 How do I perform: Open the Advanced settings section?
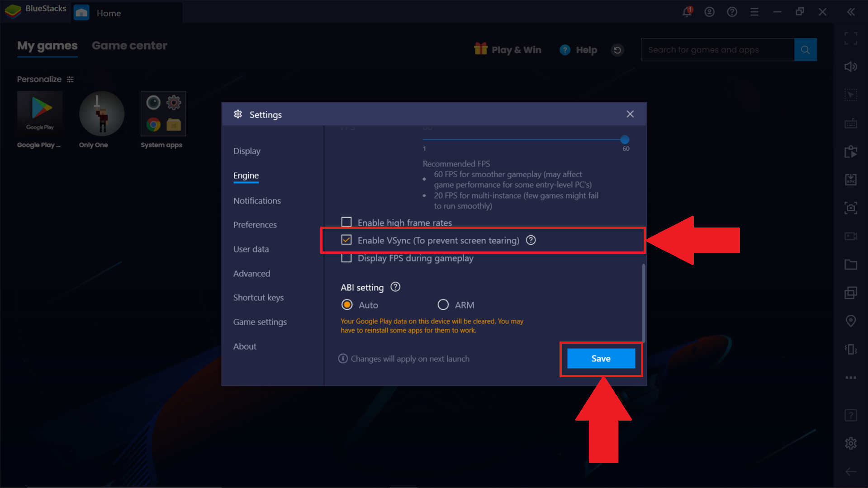coord(251,274)
